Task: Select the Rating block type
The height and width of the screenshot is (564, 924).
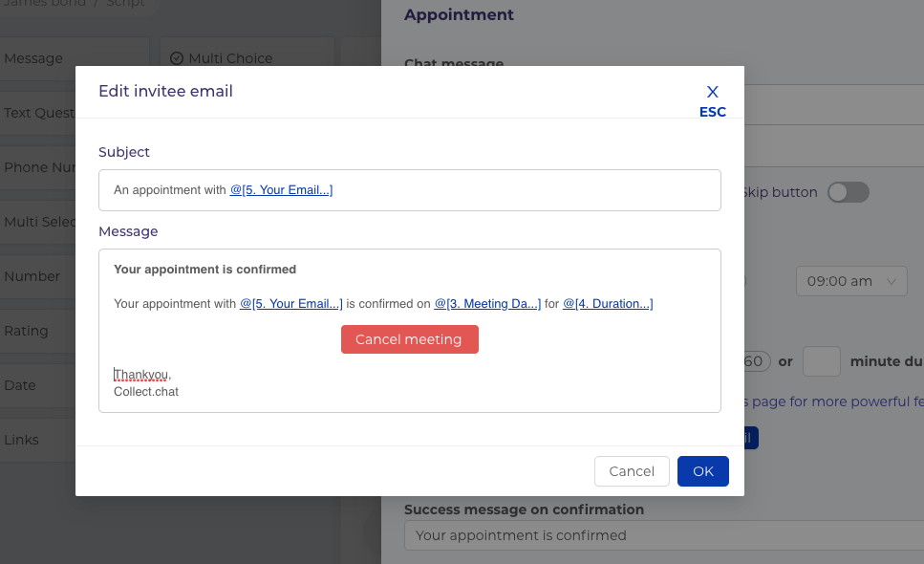Action: coord(29,331)
